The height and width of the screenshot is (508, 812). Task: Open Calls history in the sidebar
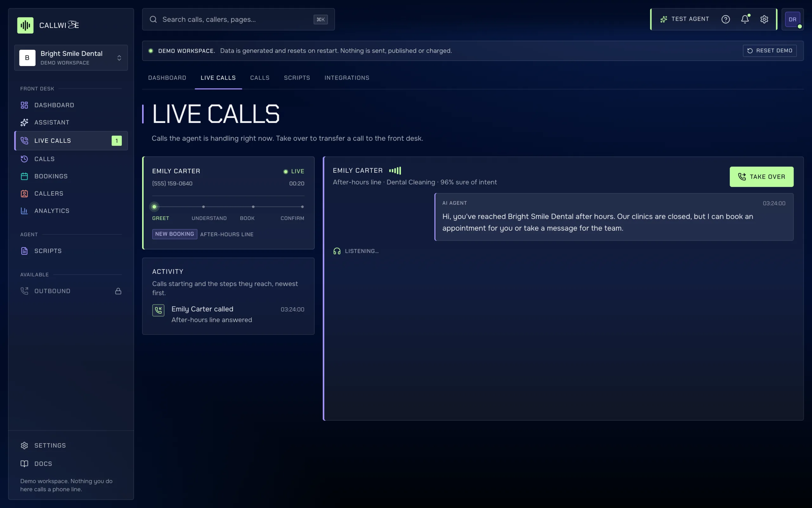point(71,159)
